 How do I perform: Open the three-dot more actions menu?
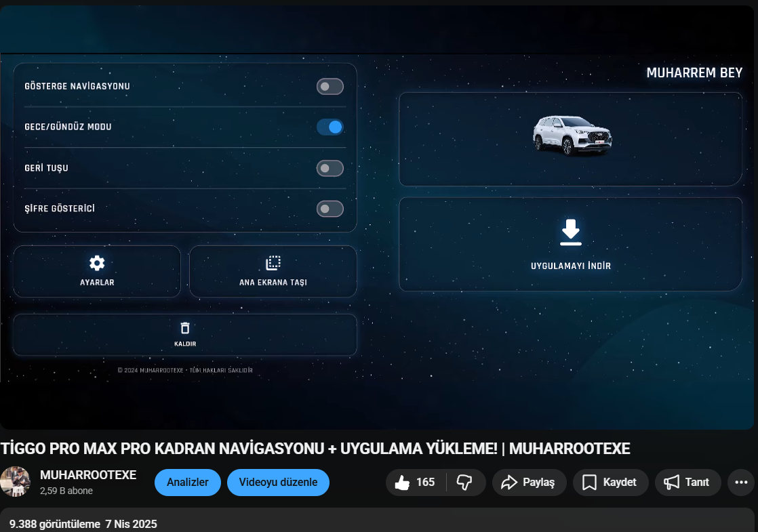click(x=741, y=483)
